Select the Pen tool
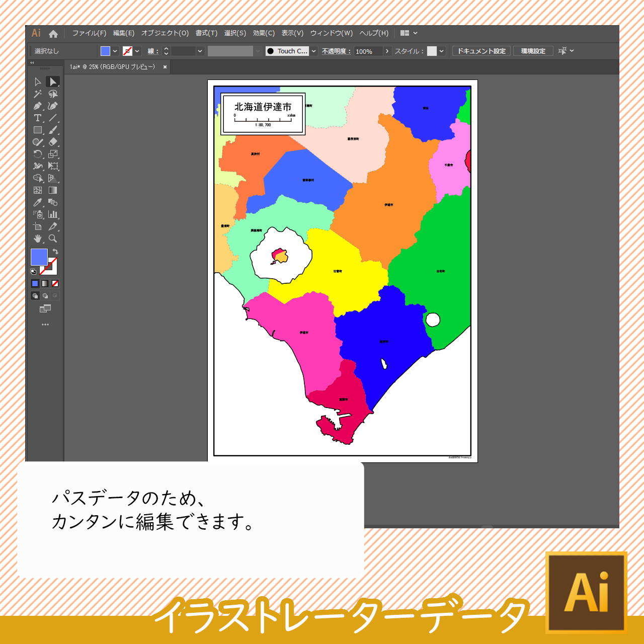Image resolution: width=644 pixels, height=644 pixels. pyautogui.click(x=38, y=106)
